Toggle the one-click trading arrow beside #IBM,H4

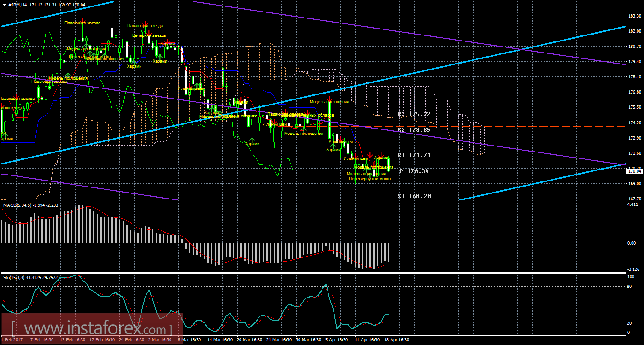(x=5, y=5)
